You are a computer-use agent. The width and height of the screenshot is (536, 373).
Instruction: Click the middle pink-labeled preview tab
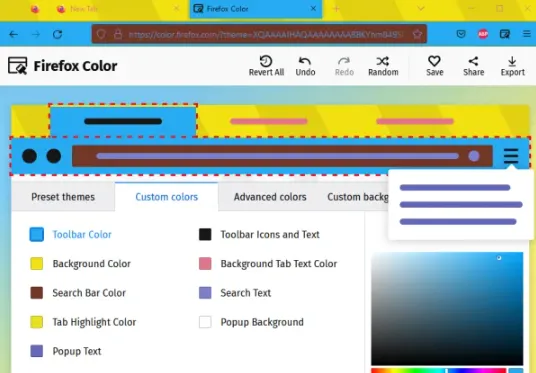pos(269,121)
